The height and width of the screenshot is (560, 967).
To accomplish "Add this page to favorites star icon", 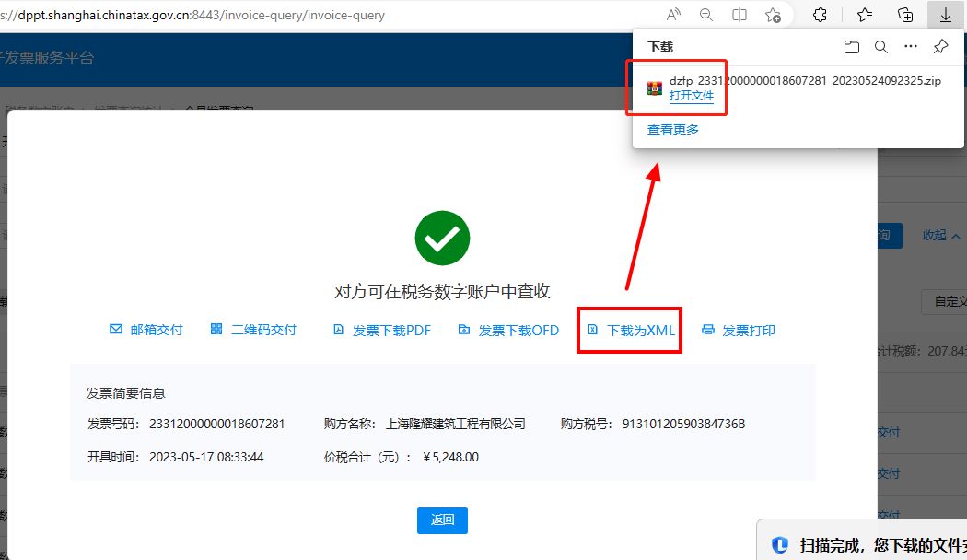I will tap(773, 15).
